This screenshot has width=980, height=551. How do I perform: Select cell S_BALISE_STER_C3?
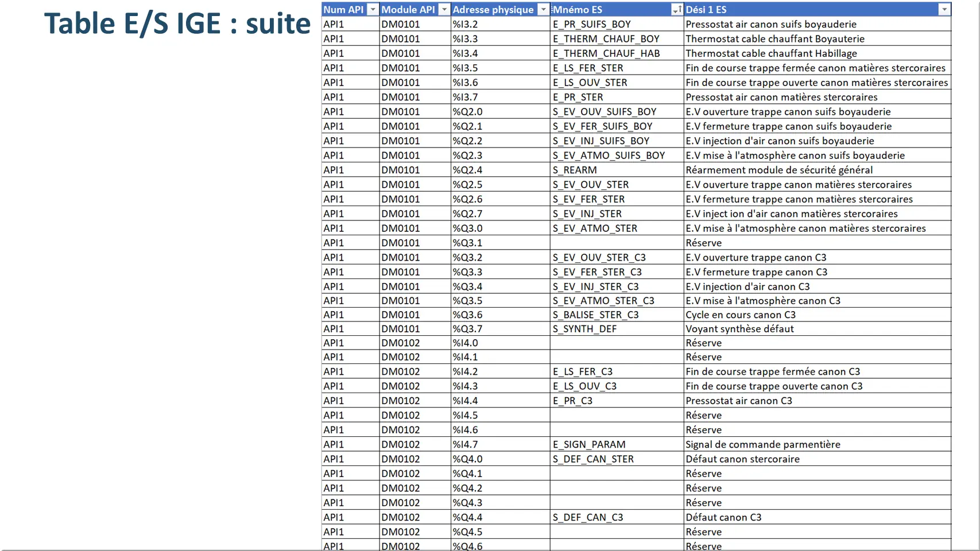coord(617,315)
